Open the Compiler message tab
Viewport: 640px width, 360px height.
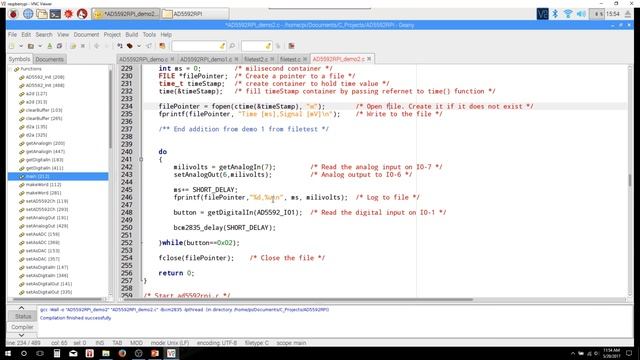coord(22,327)
